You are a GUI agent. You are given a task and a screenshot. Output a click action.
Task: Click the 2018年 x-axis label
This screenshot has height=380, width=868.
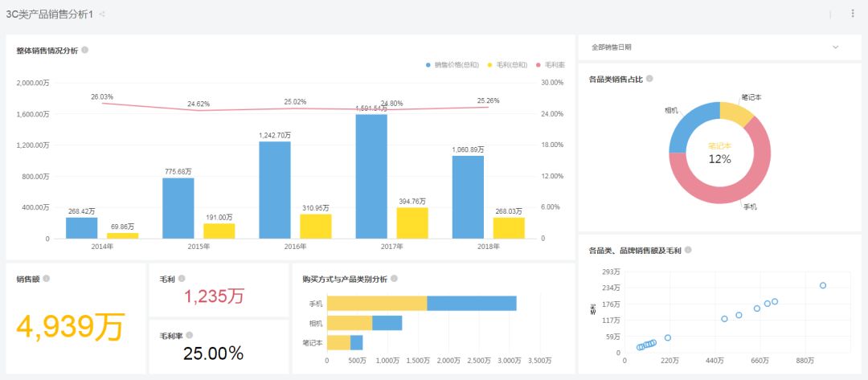[489, 247]
